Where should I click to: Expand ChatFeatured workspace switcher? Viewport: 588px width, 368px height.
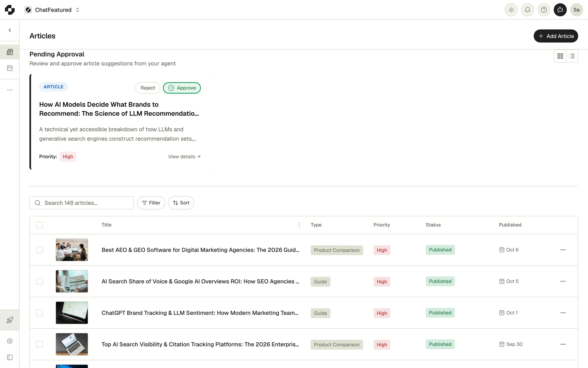click(x=52, y=10)
